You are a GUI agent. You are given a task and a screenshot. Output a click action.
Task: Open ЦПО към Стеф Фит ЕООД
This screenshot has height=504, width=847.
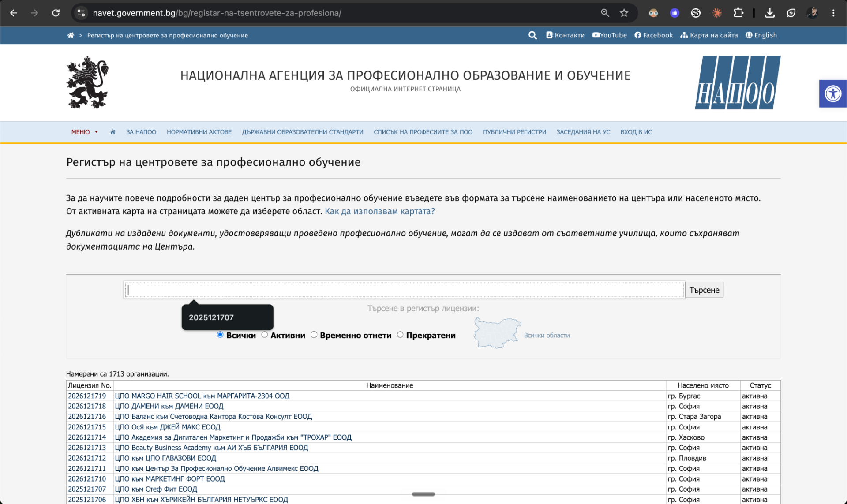point(156,489)
